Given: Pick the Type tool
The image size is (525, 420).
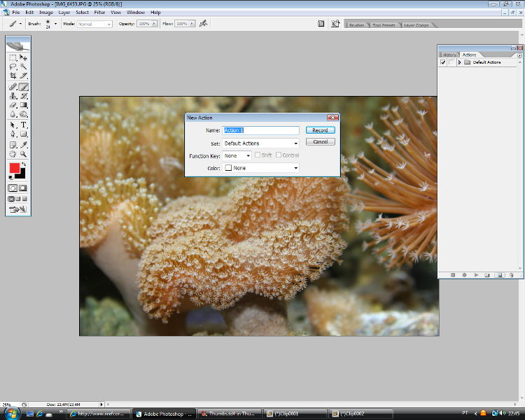Looking at the screenshot, I should click(x=24, y=125).
